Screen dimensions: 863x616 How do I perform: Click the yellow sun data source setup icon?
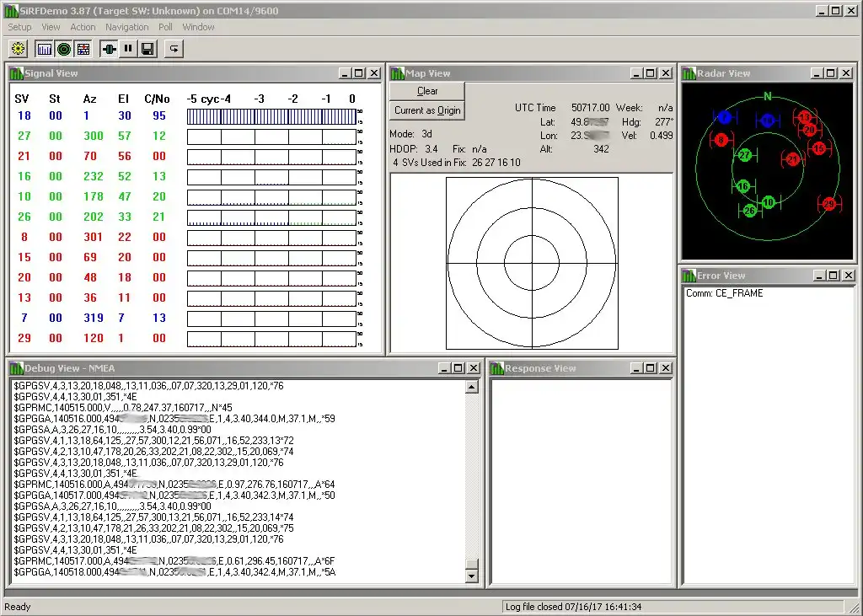click(18, 49)
